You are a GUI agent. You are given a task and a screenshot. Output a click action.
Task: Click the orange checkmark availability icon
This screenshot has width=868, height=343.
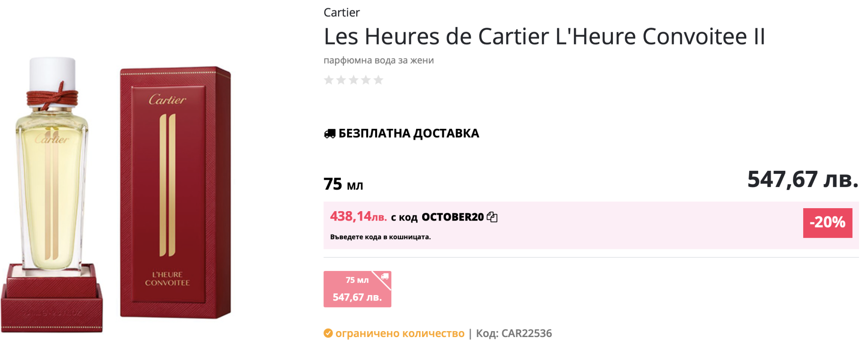coord(328,333)
